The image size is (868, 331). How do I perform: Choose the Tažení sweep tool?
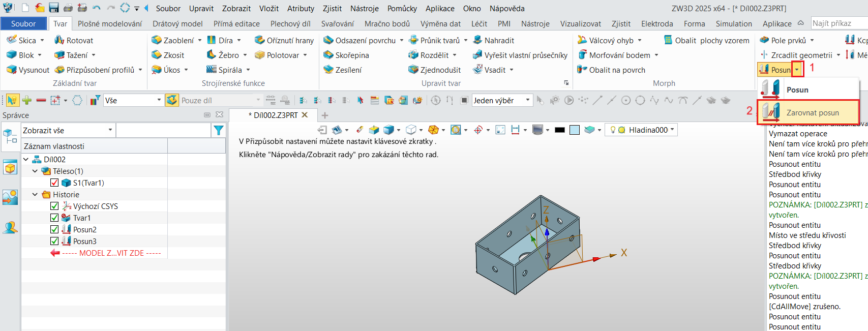pos(71,55)
